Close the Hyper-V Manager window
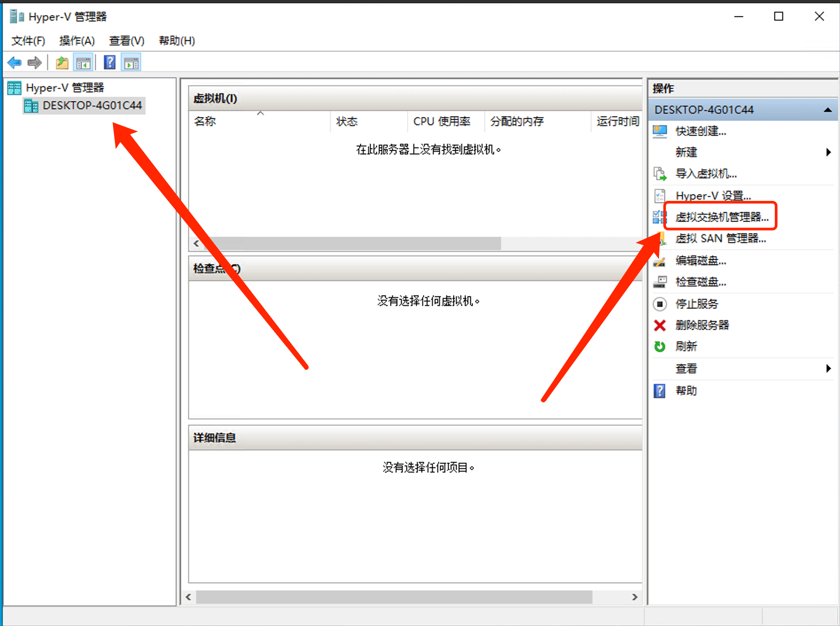 (x=819, y=17)
